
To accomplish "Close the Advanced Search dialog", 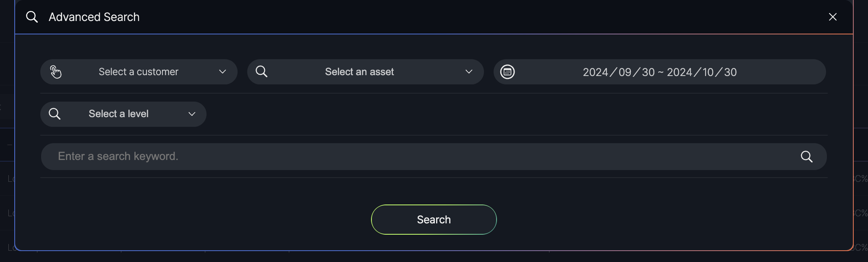I will (833, 17).
